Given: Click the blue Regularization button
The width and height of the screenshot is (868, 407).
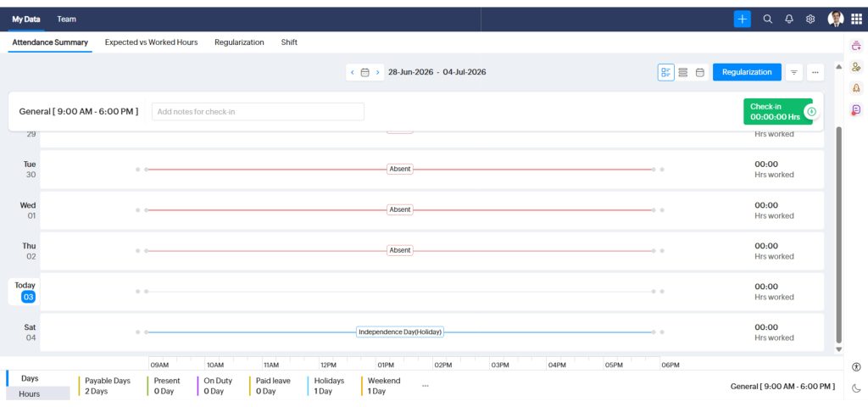Looking at the screenshot, I should (747, 72).
